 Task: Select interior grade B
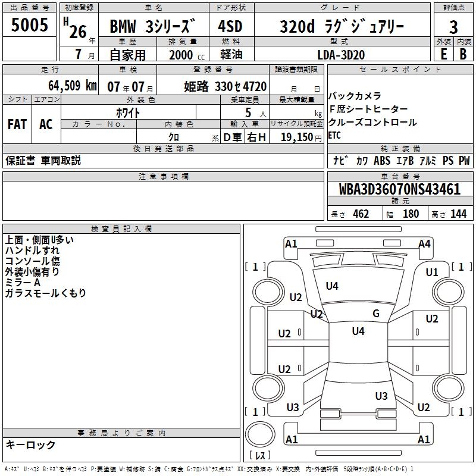pyautogui.click(x=463, y=54)
